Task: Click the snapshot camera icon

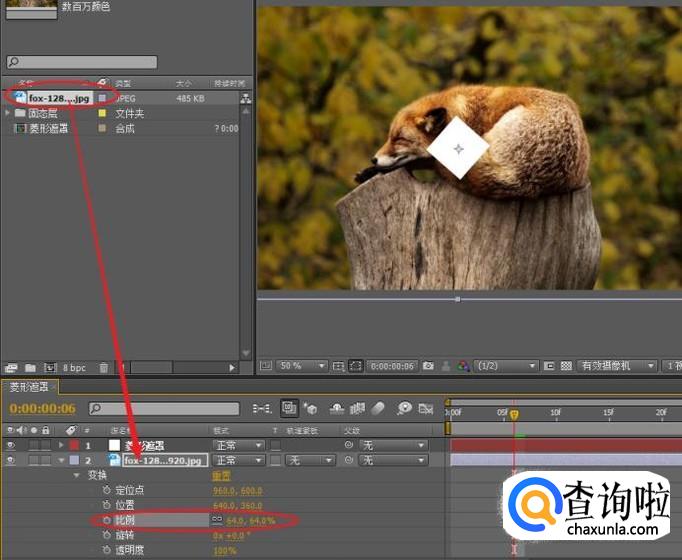Action: [428, 367]
